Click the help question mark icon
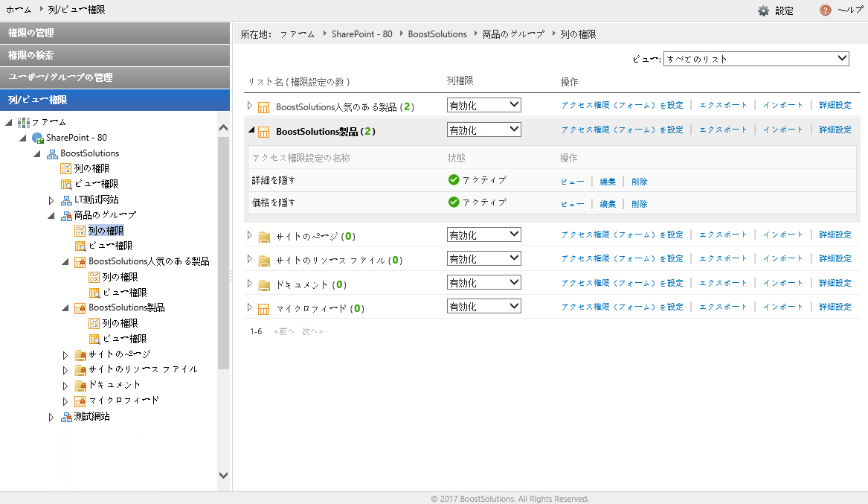The height and width of the screenshot is (504, 868). (825, 10)
